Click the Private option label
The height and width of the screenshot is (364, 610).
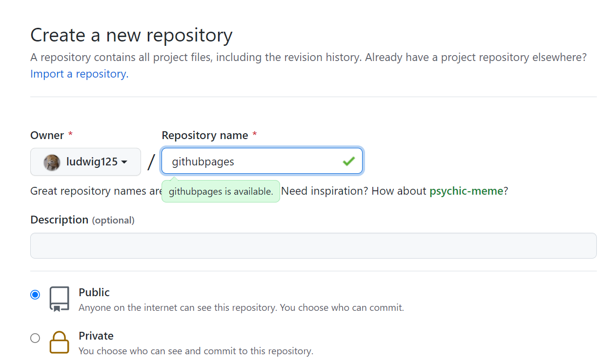pyautogui.click(x=96, y=336)
